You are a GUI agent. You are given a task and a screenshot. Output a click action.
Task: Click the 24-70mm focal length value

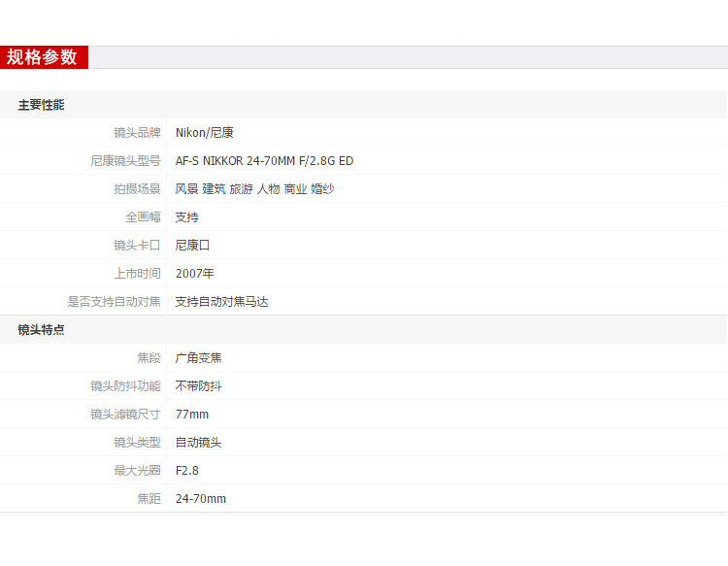[x=201, y=499]
